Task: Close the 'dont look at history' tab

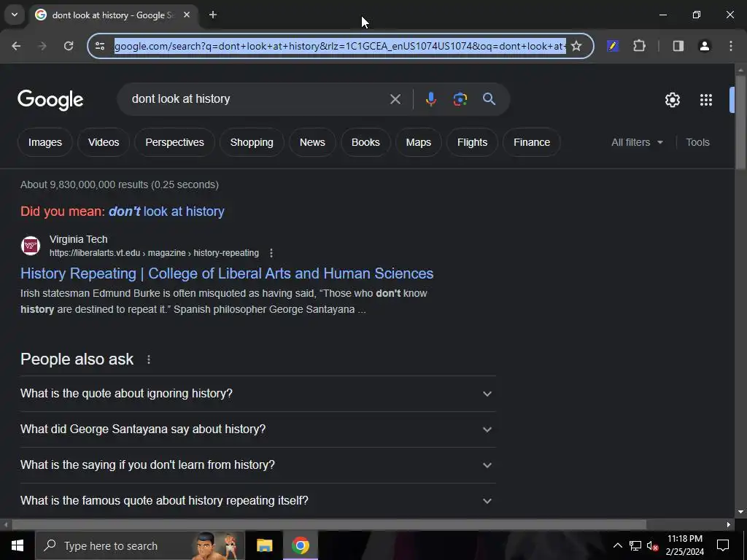Action: tap(187, 15)
